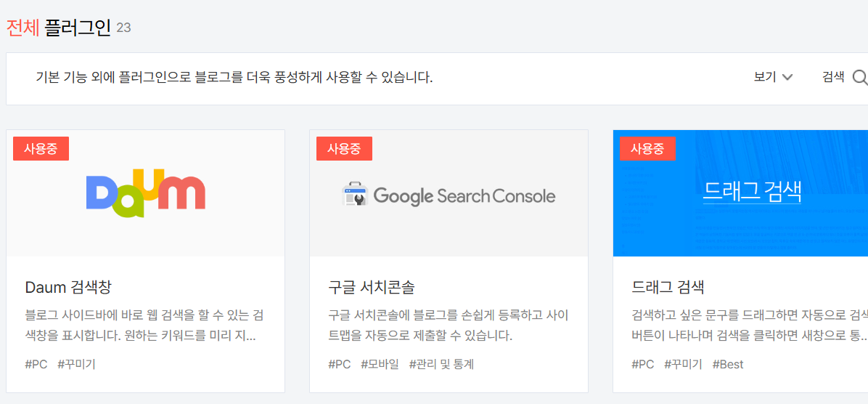This screenshot has height=404, width=868.
Task: Click the 전체 플러그인 heading
Action: coord(59,27)
